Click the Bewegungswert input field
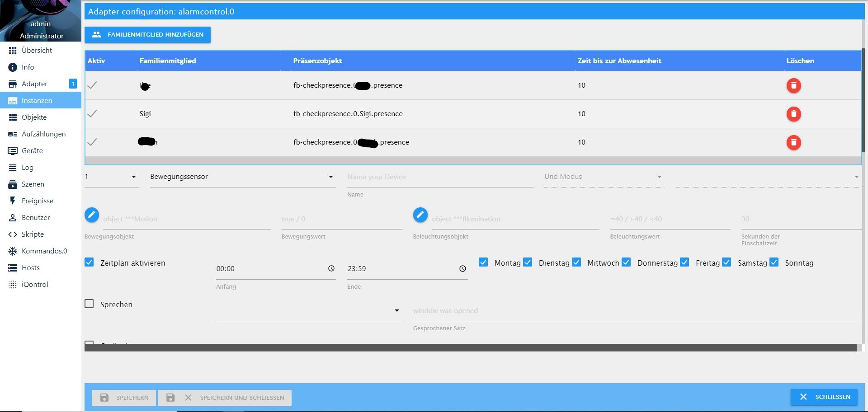The height and width of the screenshot is (412, 868). tap(341, 219)
